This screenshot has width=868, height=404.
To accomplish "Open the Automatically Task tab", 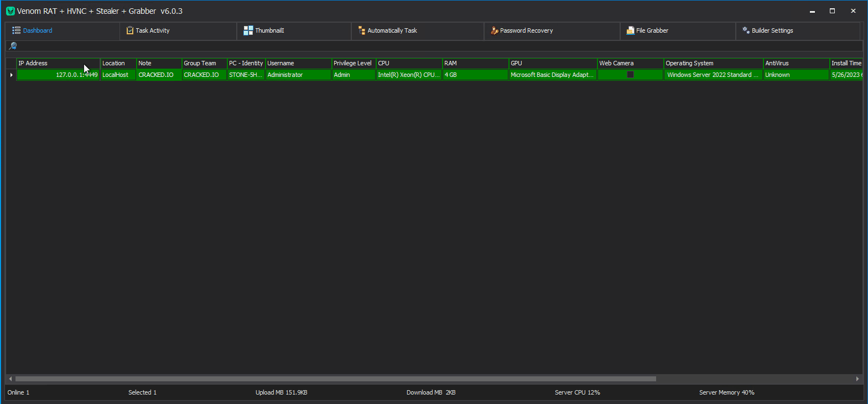I will (x=418, y=30).
